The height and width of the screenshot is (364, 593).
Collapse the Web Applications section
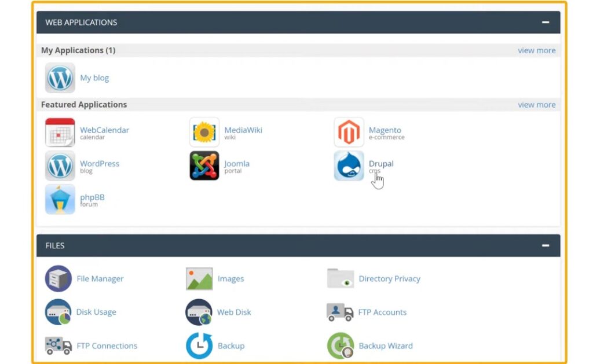[x=545, y=22]
